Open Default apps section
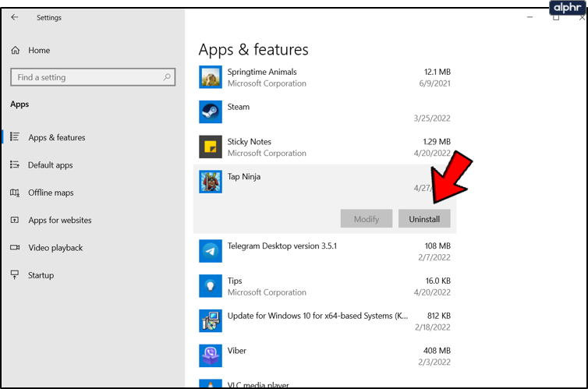The width and height of the screenshot is (588, 389). coord(50,165)
